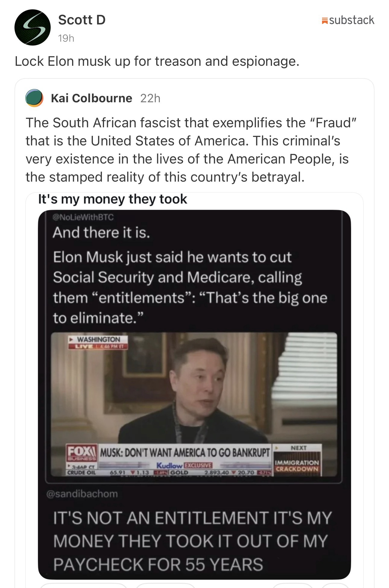Open the Scott D author name
The width and height of the screenshot is (389, 588).
[82, 20]
